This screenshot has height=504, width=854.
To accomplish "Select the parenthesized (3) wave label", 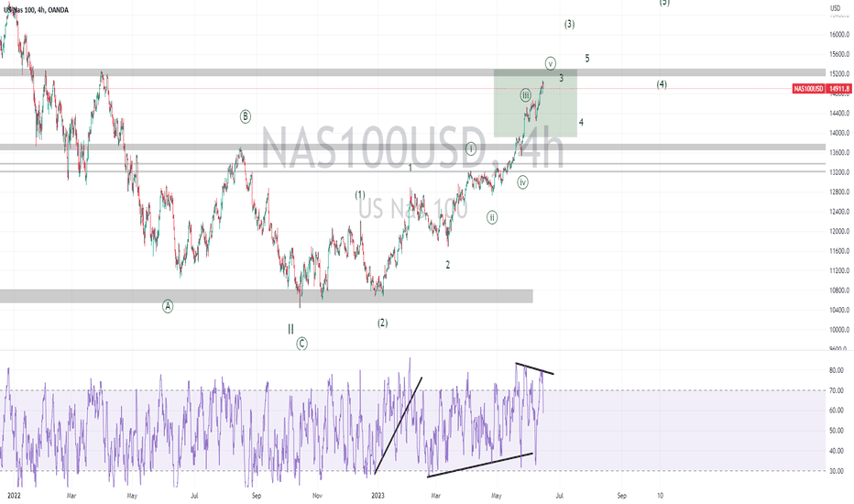I will pos(569,24).
